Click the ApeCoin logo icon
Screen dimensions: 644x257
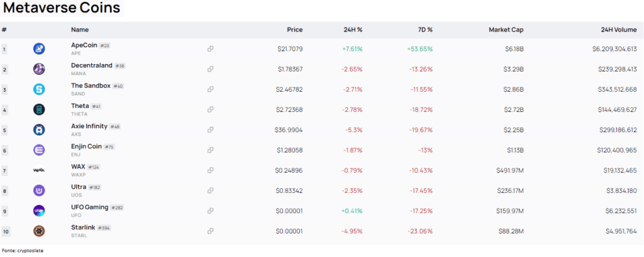(39, 49)
